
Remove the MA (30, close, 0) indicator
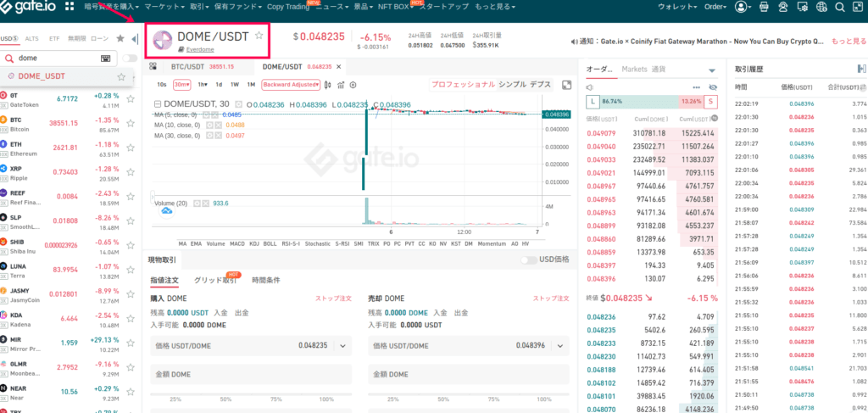point(219,136)
